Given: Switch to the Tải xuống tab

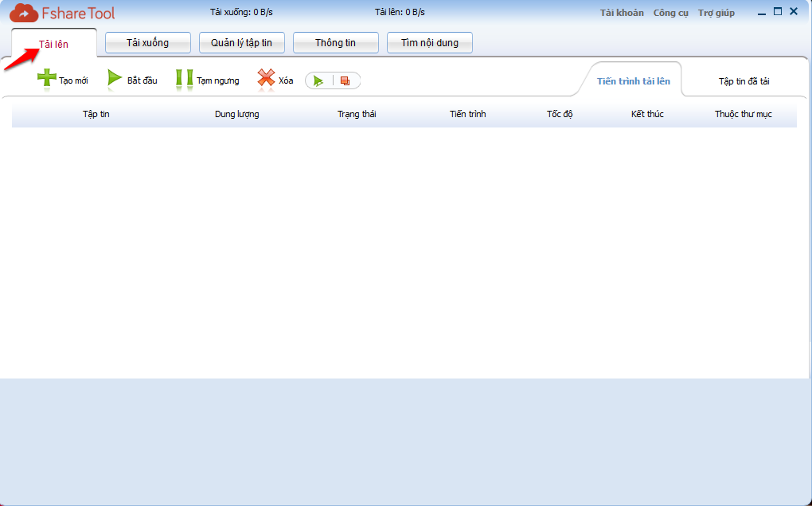Looking at the screenshot, I should click(x=147, y=43).
